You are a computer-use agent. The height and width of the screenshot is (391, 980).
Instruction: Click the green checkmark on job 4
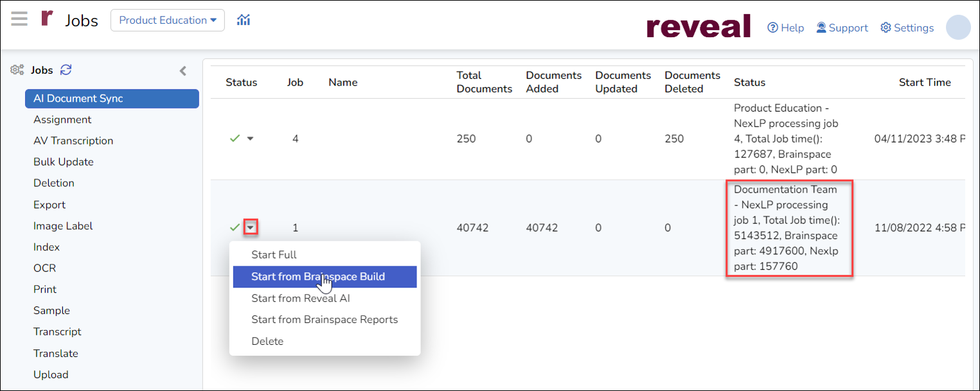(235, 137)
